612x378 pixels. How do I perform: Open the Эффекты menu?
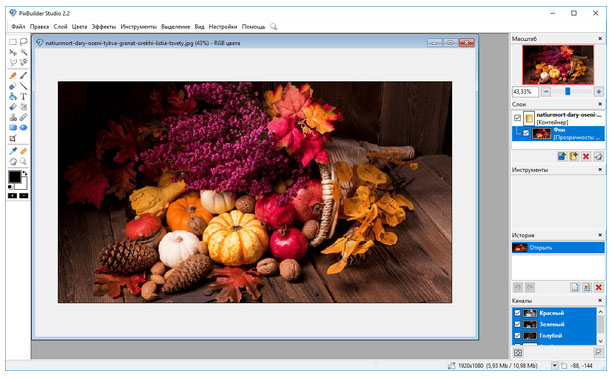click(104, 27)
